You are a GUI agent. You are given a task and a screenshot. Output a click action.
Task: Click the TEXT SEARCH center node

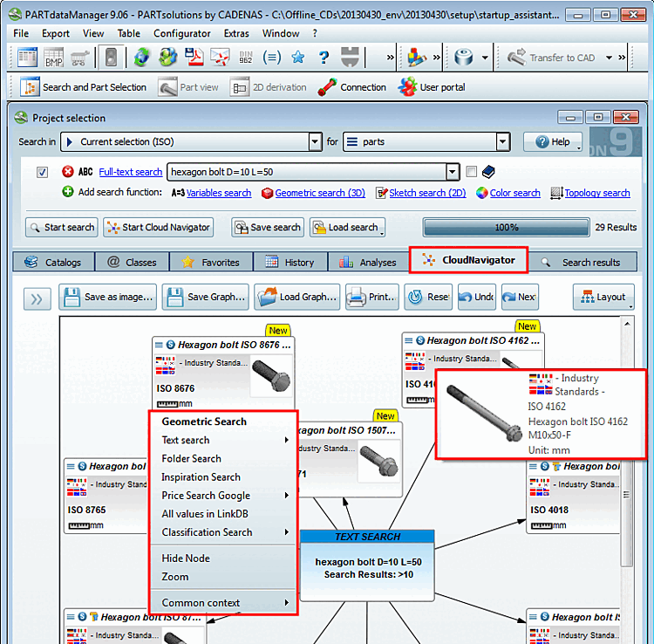tap(367, 565)
